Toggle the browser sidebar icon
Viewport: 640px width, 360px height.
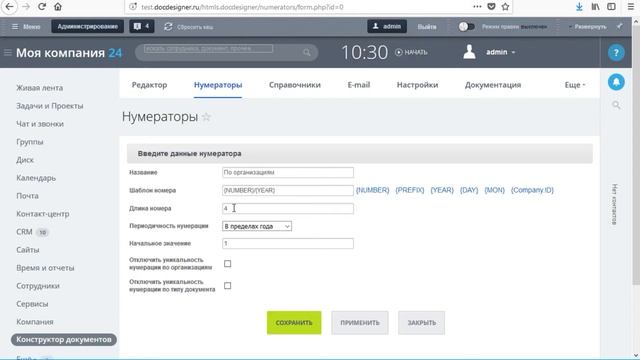coord(611,7)
